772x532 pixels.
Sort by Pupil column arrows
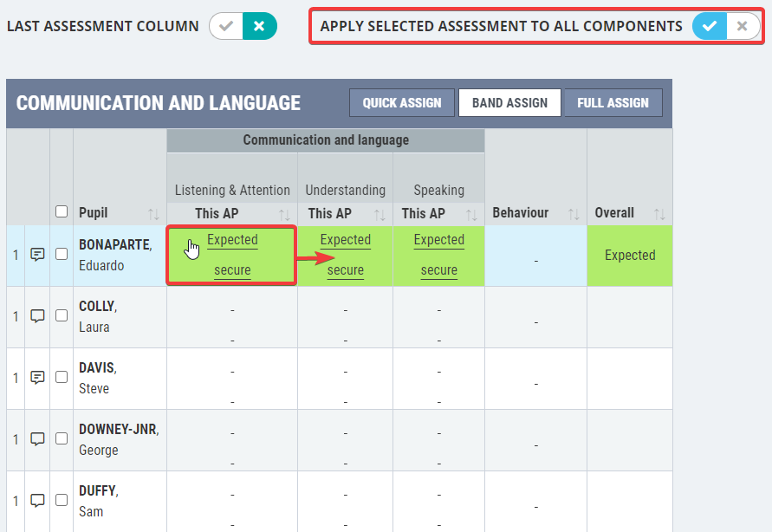(153, 214)
